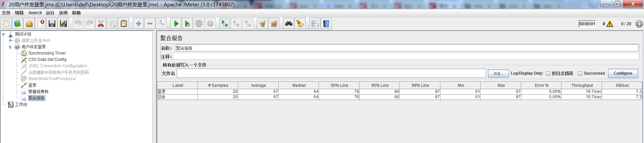
Task: Click the # Samples column header
Action: coord(218,85)
